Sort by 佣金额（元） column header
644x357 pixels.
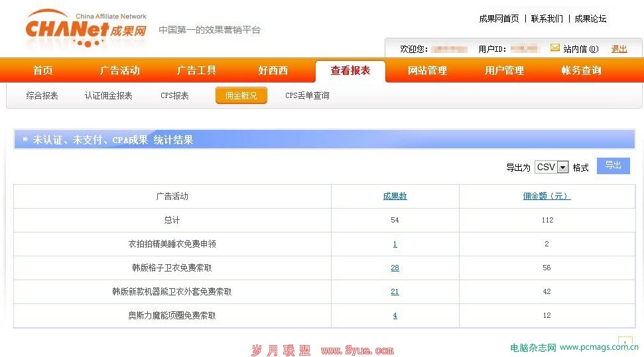547,196
